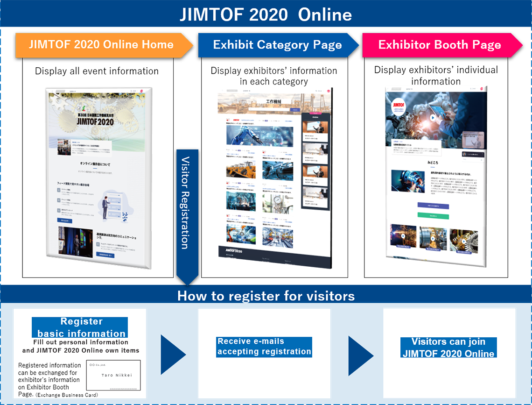Click the Receive e-mails accepting registration label
This screenshot has width=532, height=405.
(x=264, y=347)
